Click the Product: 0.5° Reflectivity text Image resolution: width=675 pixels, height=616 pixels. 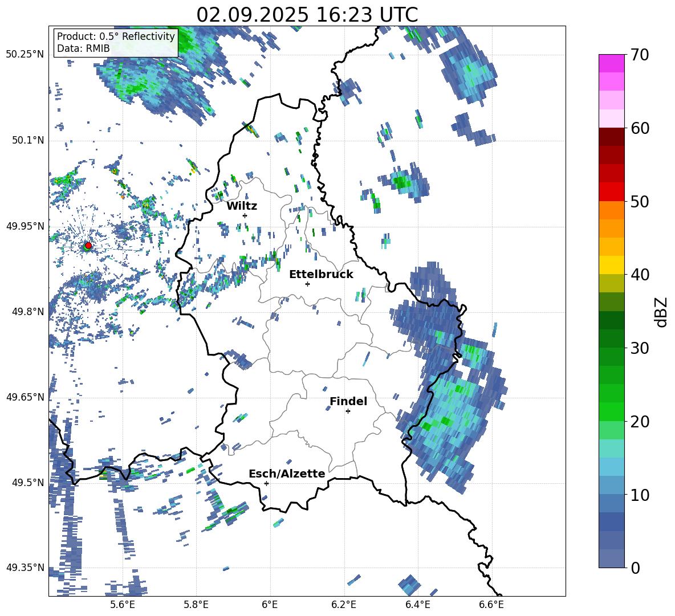coord(116,36)
